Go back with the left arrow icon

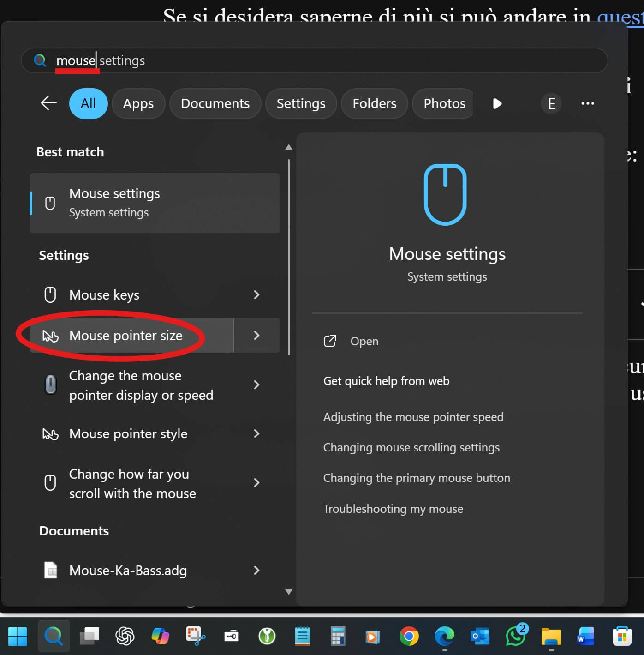(48, 103)
